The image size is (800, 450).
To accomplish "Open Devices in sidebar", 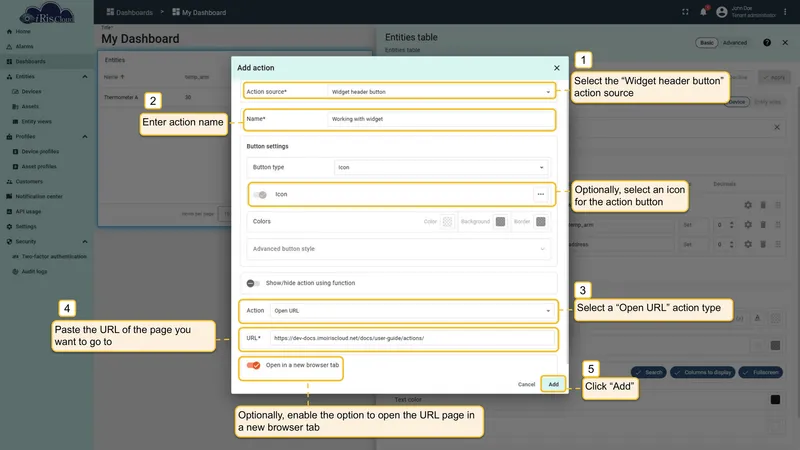I will [31, 91].
